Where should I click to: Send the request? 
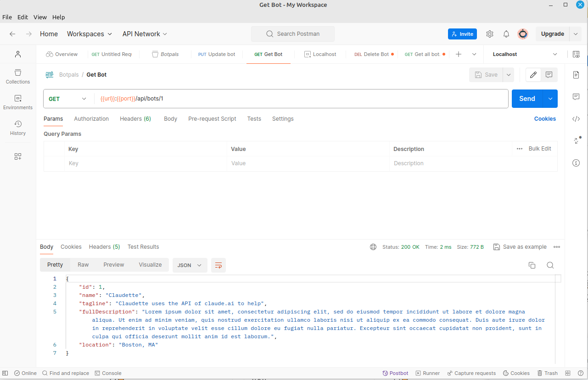(527, 99)
